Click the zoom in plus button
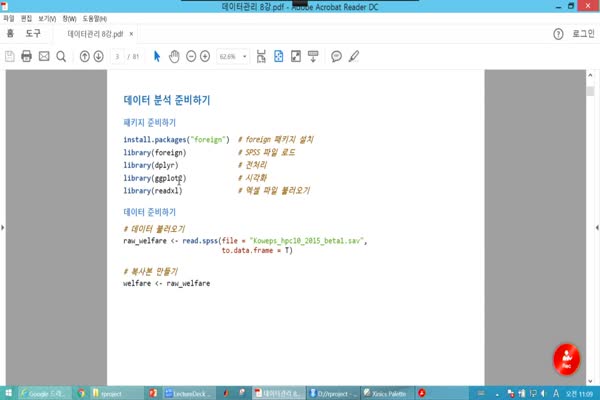This screenshot has width=600, height=400. (x=205, y=56)
